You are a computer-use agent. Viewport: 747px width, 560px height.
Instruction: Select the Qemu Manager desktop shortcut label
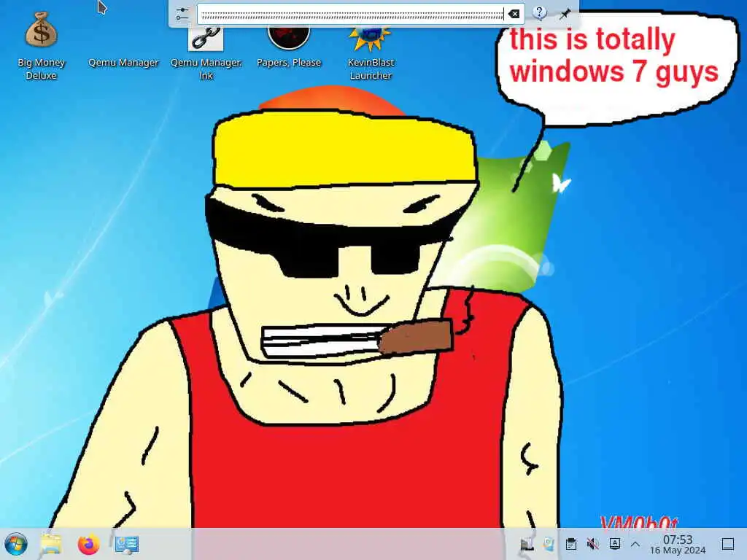[x=123, y=63]
